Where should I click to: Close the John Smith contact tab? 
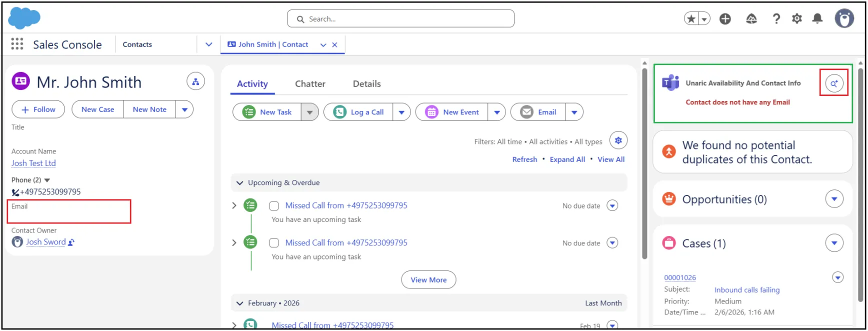coord(335,45)
